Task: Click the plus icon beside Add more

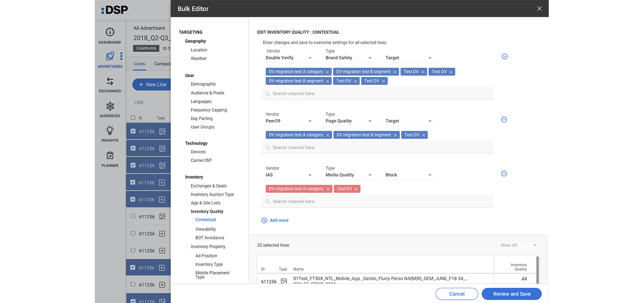Action: [264, 221]
